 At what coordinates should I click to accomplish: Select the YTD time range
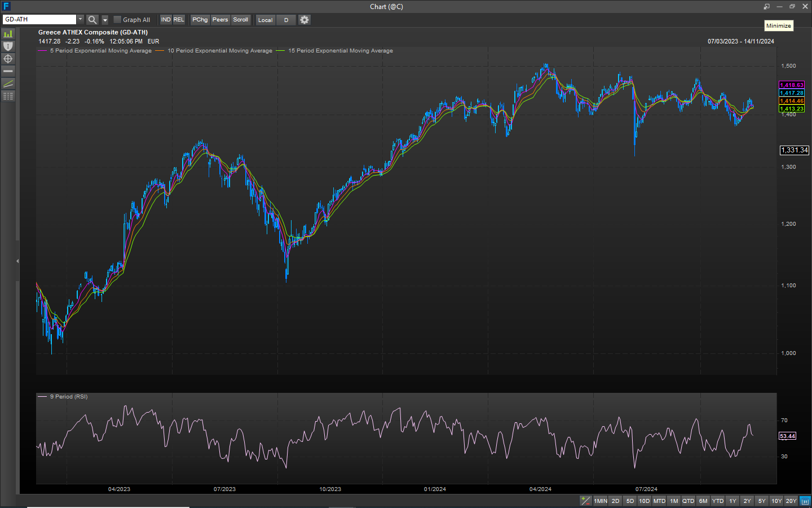click(718, 501)
